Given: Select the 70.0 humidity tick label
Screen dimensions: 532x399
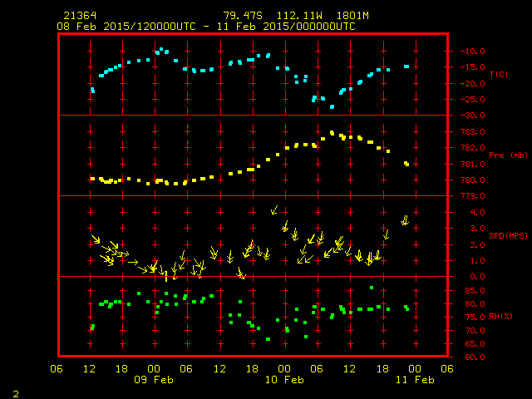Looking at the screenshot, I should 475,331.
